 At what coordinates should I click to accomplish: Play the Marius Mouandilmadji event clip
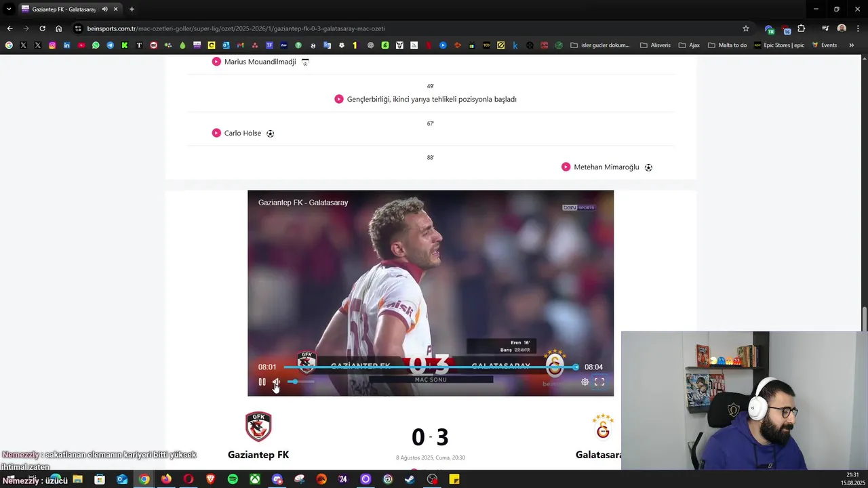click(216, 62)
